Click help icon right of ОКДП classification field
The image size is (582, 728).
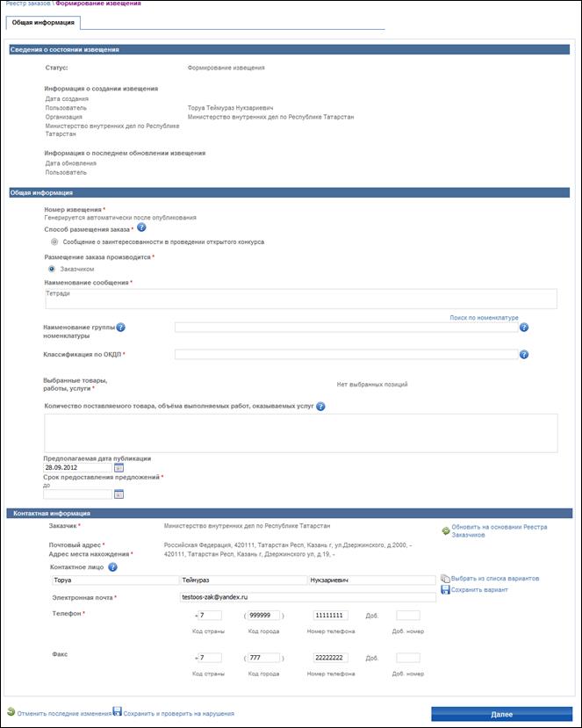point(524,355)
